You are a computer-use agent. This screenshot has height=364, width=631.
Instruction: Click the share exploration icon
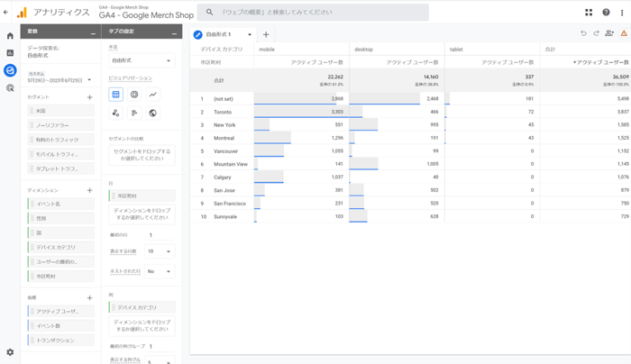pos(609,34)
